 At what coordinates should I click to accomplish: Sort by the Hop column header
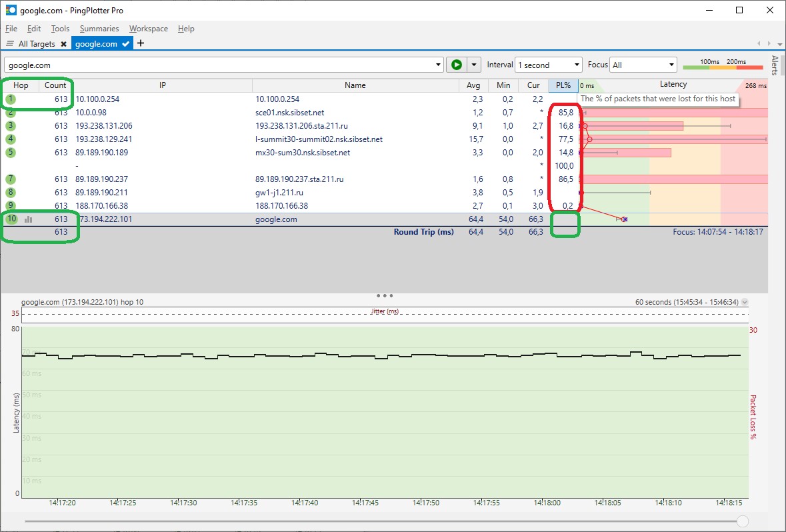[21, 85]
